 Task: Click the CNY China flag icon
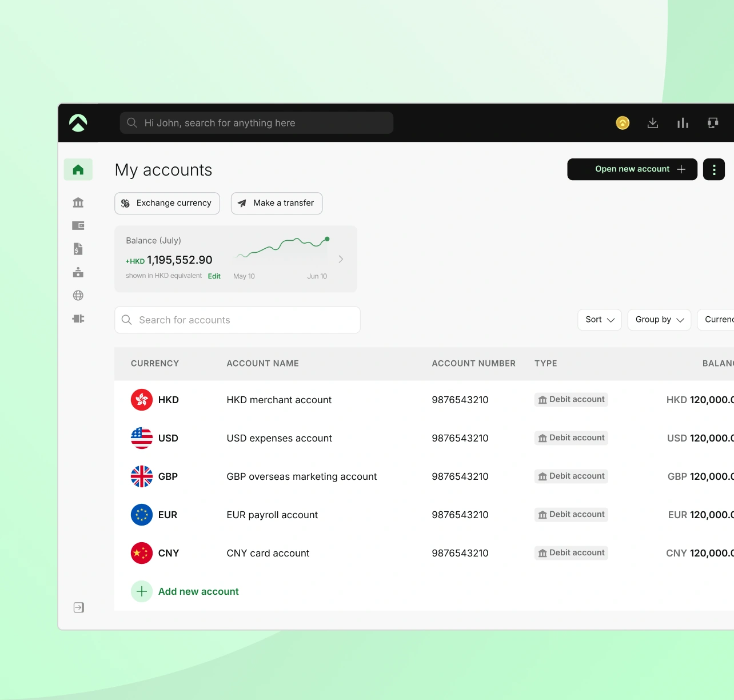[142, 553]
